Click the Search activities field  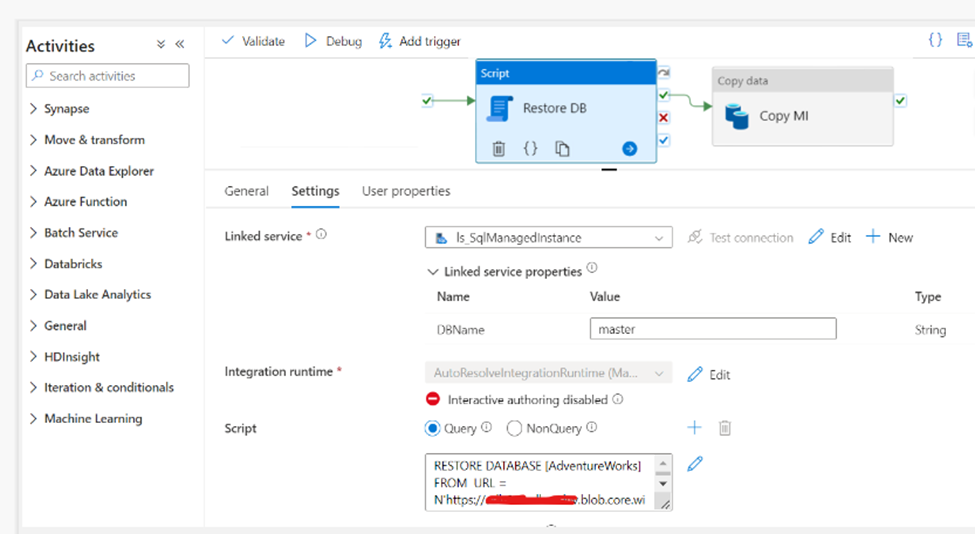108,76
